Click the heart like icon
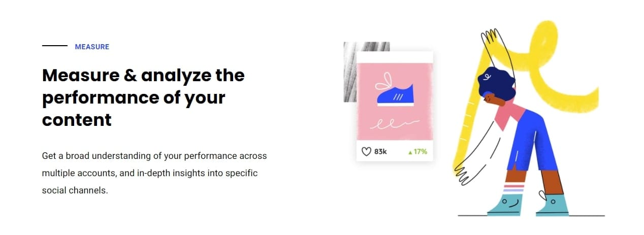 366,151
